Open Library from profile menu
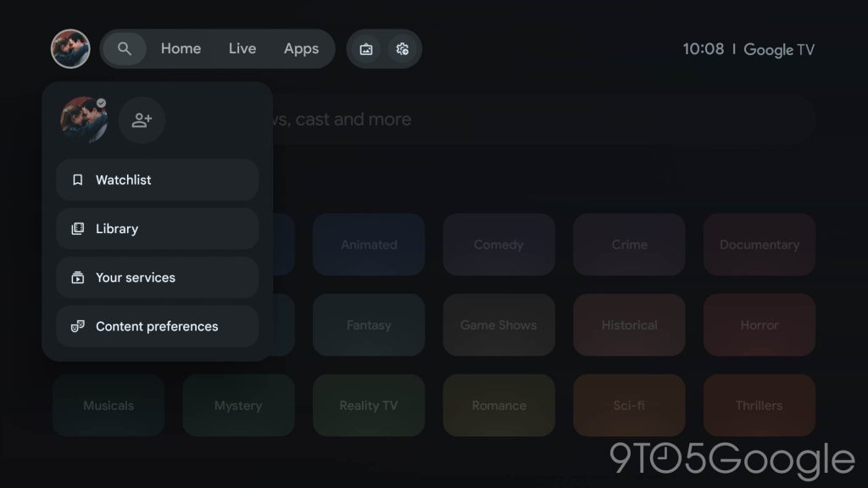Image resolution: width=868 pixels, height=488 pixels. [157, 229]
